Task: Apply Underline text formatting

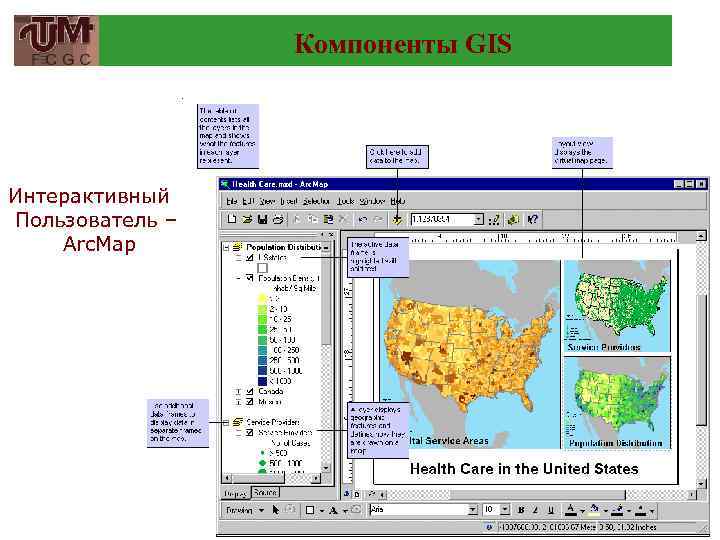Action: 551,510
